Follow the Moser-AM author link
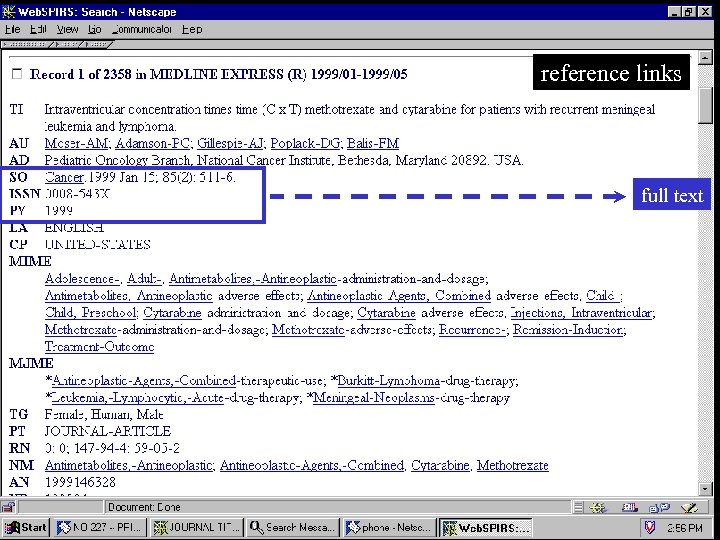Screen dimensions: 720x540 (76, 143)
